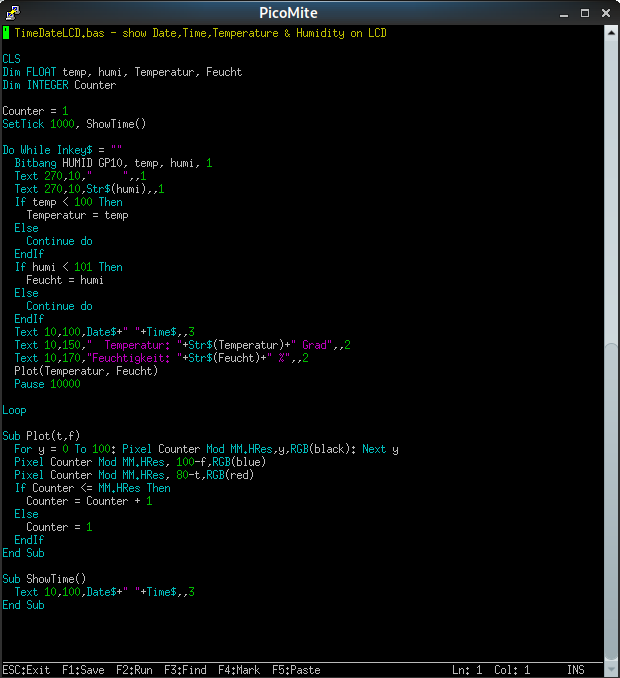Click the terminal icon in the title bar
This screenshot has width=620, height=678.
(x=11, y=11)
